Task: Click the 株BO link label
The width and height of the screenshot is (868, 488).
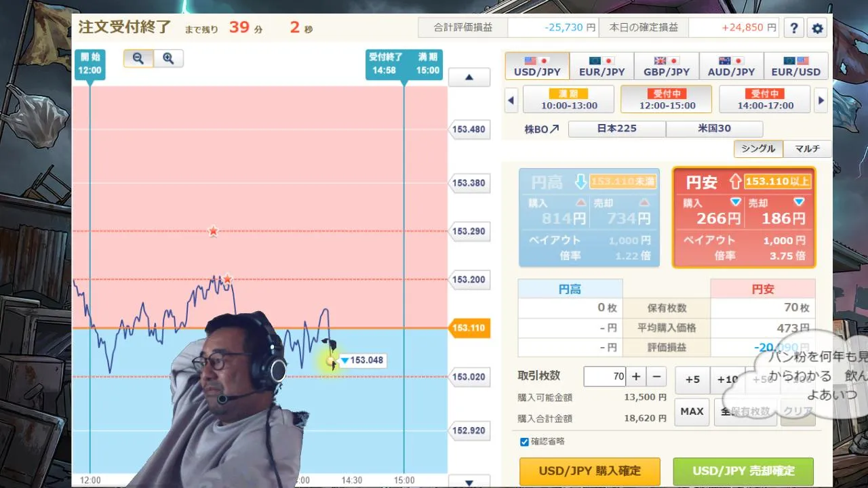Action: [542, 129]
